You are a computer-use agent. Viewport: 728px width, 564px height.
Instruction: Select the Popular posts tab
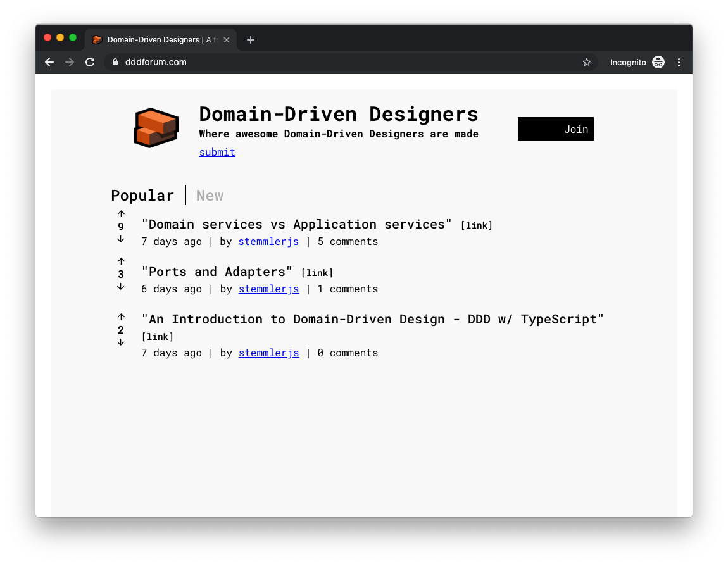(x=142, y=196)
